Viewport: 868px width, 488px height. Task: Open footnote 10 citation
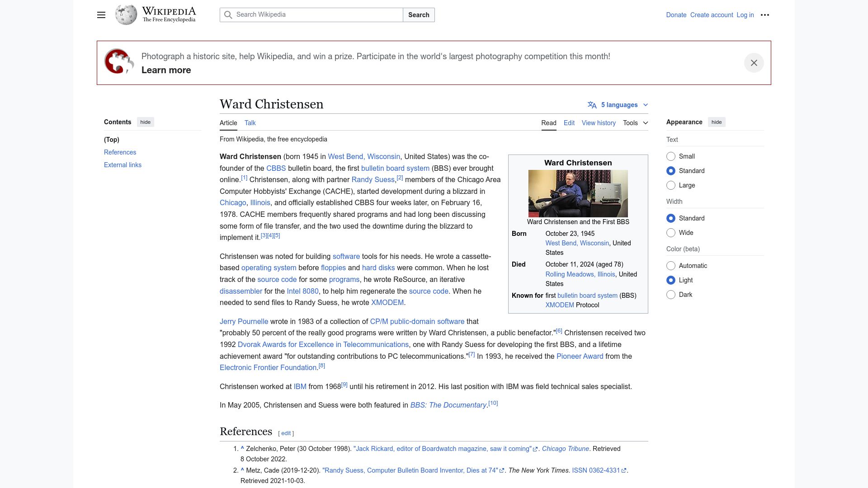click(x=493, y=403)
